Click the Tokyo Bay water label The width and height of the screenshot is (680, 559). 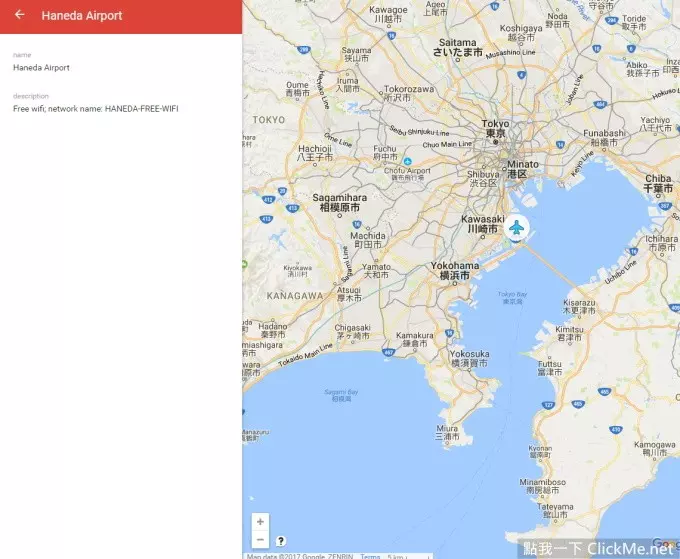tap(512, 297)
